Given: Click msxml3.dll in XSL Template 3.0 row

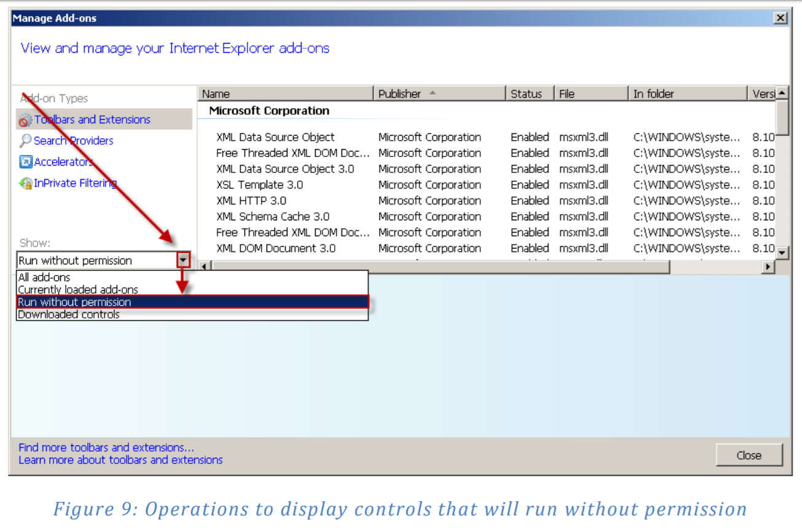Looking at the screenshot, I should [583, 185].
